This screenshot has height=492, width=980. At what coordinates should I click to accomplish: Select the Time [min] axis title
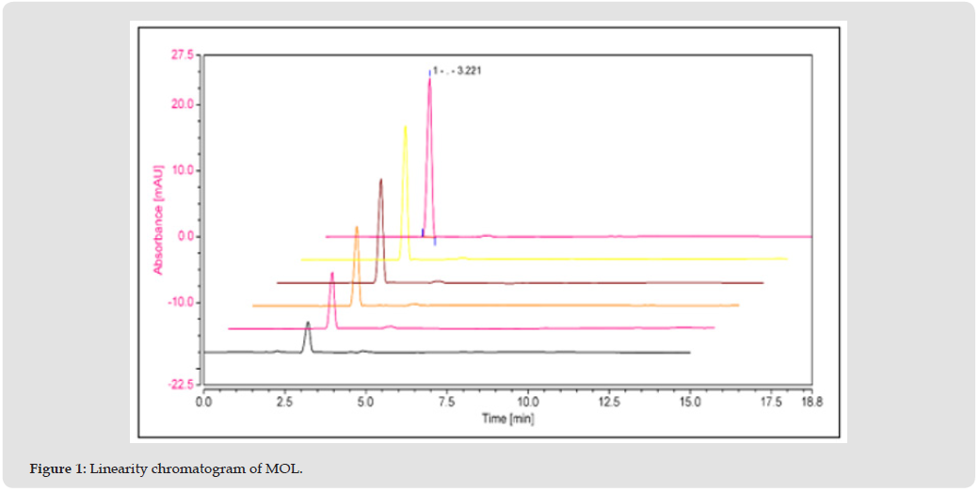[x=507, y=419]
